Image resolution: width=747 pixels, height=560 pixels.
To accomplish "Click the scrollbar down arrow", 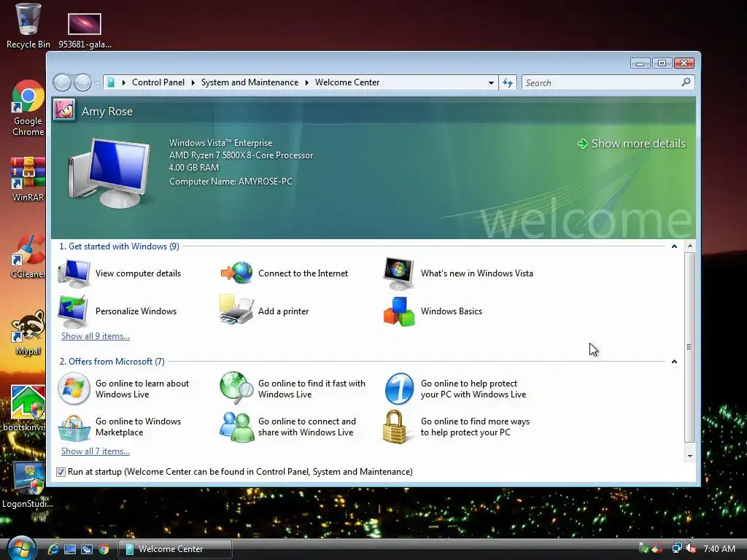I will tap(689, 456).
